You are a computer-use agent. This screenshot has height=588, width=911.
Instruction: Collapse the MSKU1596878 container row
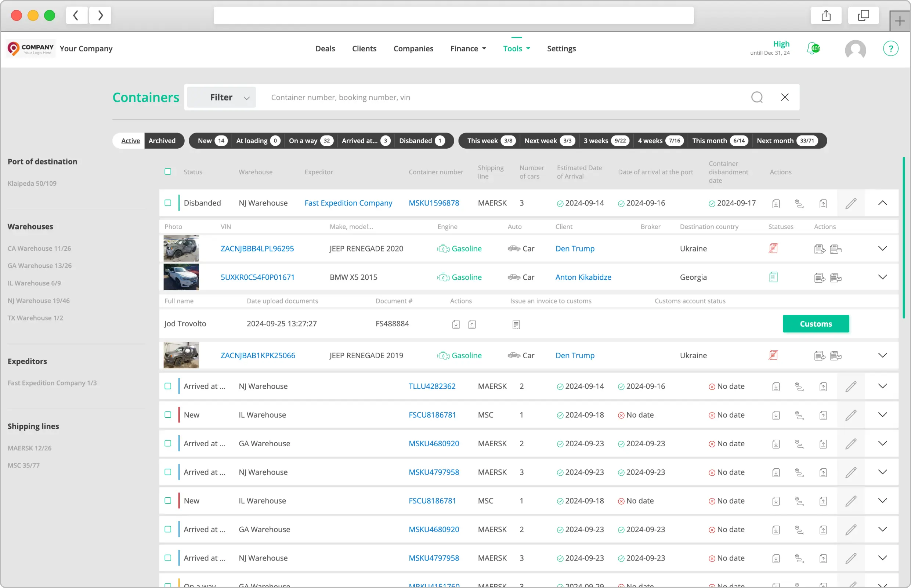(x=882, y=203)
